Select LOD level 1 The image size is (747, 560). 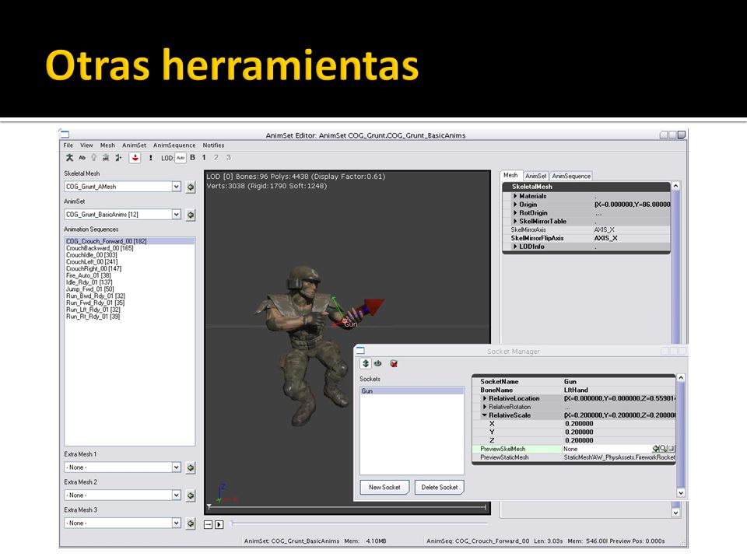[204, 158]
